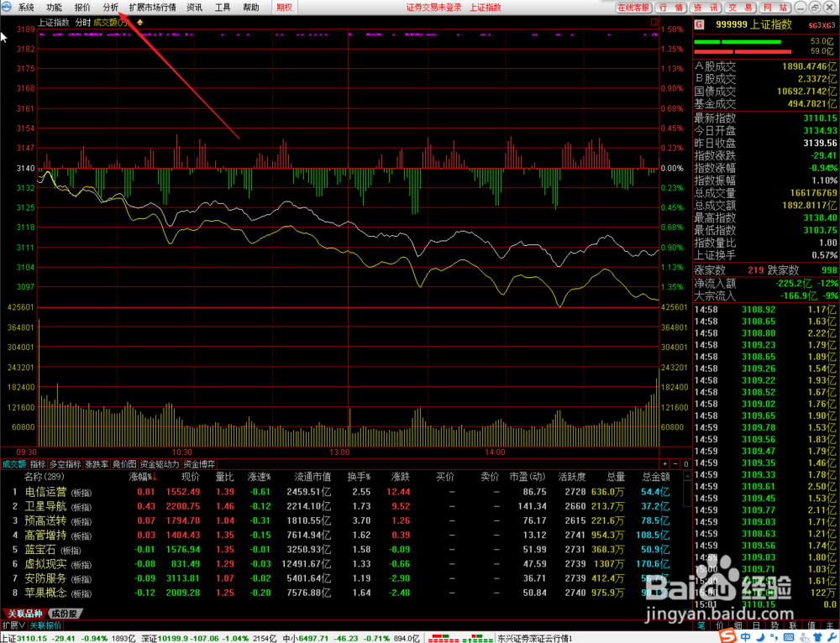Image resolution: width=840 pixels, height=643 pixels.
Task: Expand the 扩展∨ dropdown at bottom
Action: [x=14, y=625]
